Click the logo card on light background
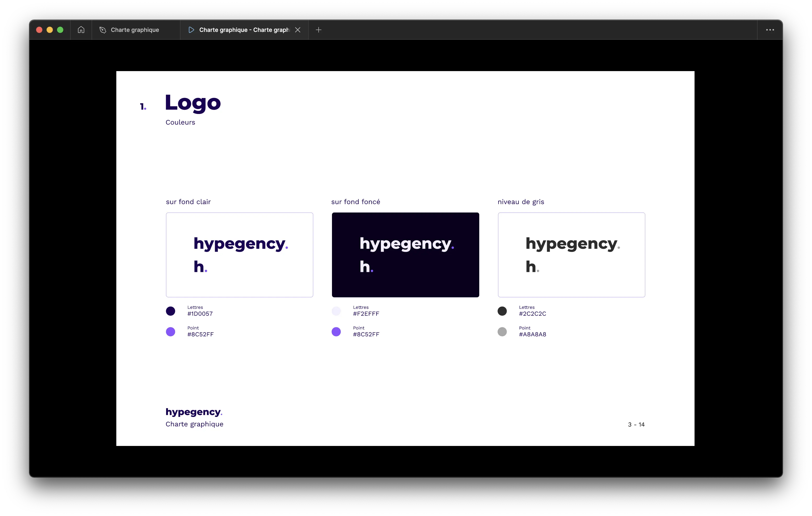This screenshot has width=812, height=516. (x=239, y=255)
